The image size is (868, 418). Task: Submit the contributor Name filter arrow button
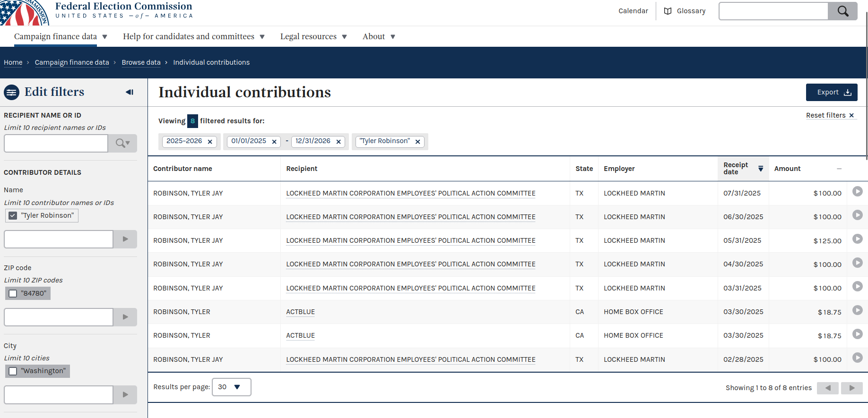coord(125,239)
